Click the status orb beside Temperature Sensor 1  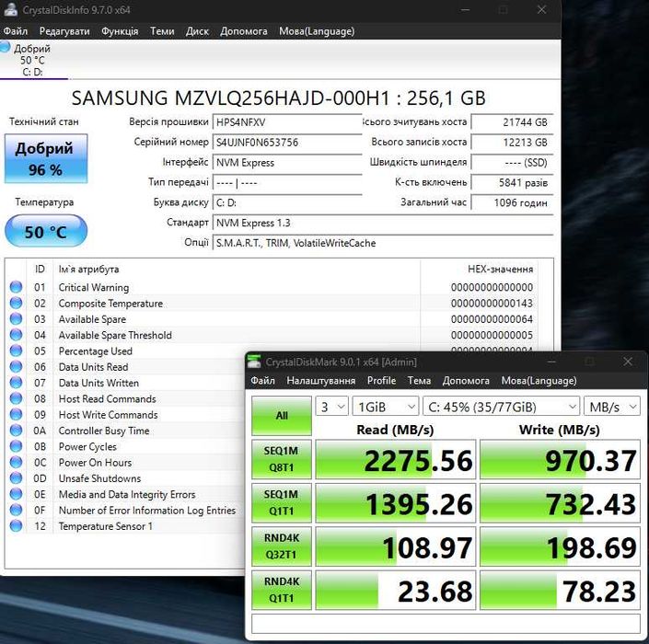pos(16,525)
